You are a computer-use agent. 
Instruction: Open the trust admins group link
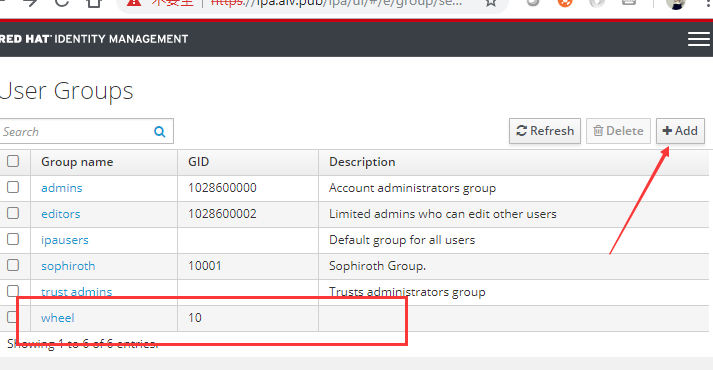(x=76, y=292)
